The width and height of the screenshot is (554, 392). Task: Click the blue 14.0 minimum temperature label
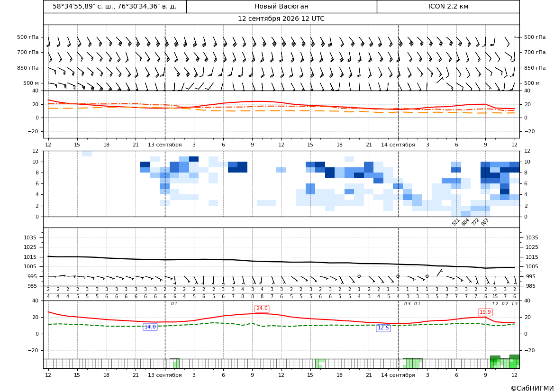click(x=150, y=327)
